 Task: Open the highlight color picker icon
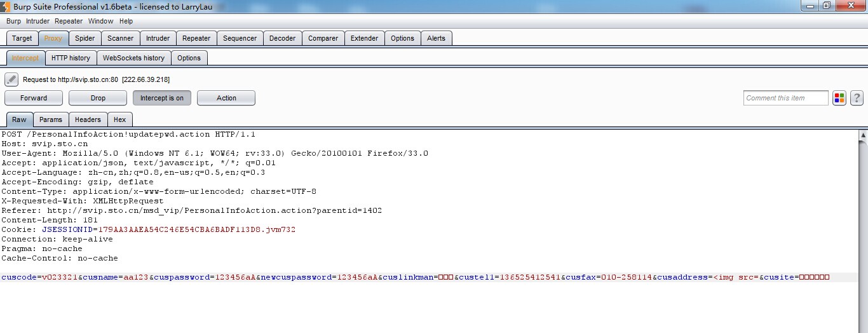click(x=839, y=98)
